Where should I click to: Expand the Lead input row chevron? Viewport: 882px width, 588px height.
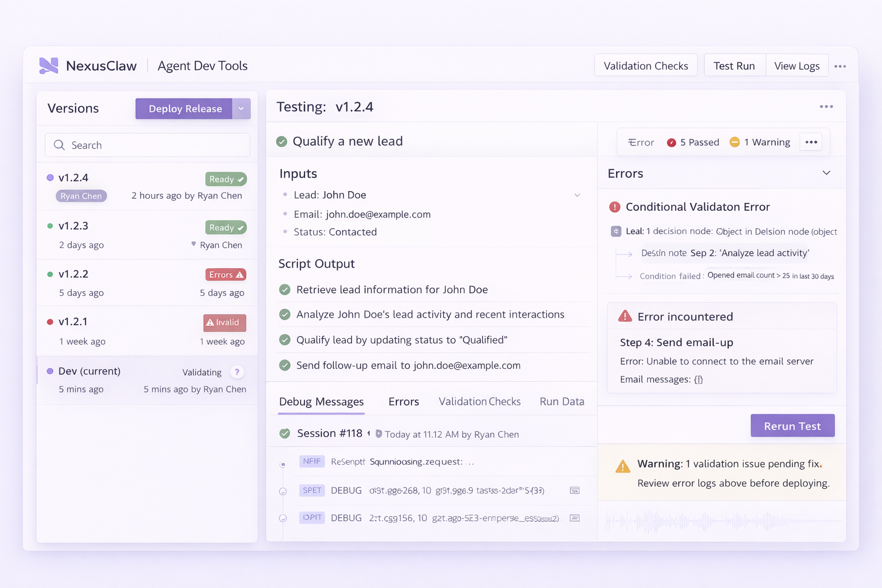pyautogui.click(x=577, y=195)
